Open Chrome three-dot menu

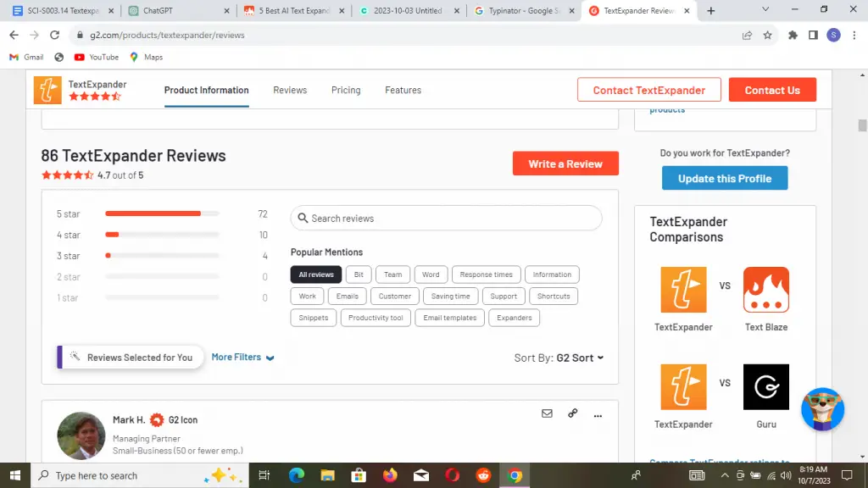(x=854, y=35)
